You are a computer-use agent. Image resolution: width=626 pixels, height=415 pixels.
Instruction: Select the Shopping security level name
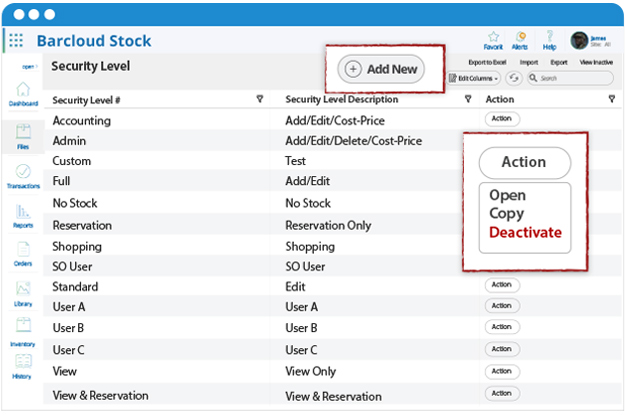coord(77,247)
